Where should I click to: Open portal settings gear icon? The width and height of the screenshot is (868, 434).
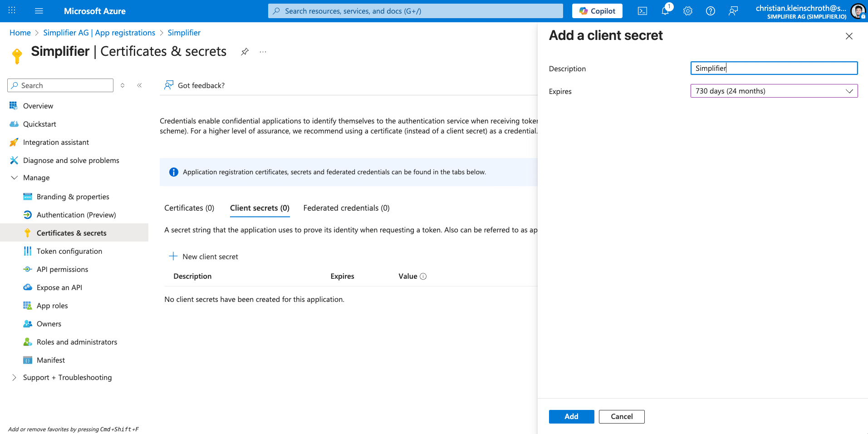click(x=688, y=11)
